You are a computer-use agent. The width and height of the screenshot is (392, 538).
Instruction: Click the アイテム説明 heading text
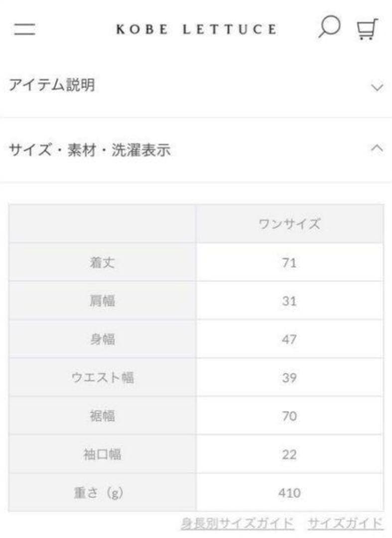52,86
